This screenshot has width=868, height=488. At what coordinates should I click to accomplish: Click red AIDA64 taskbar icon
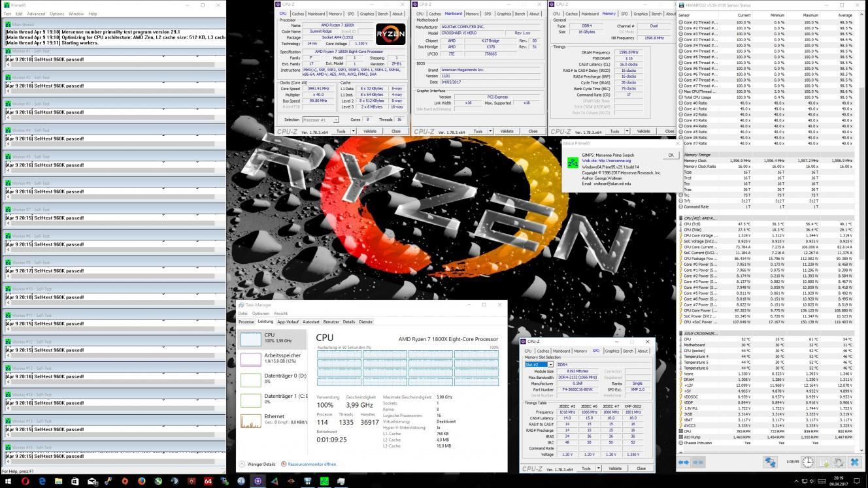[x=209, y=481]
